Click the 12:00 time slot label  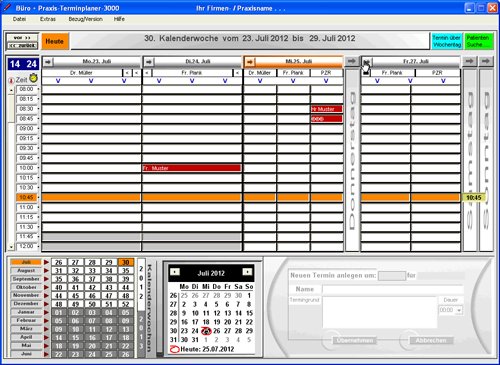[26, 246]
